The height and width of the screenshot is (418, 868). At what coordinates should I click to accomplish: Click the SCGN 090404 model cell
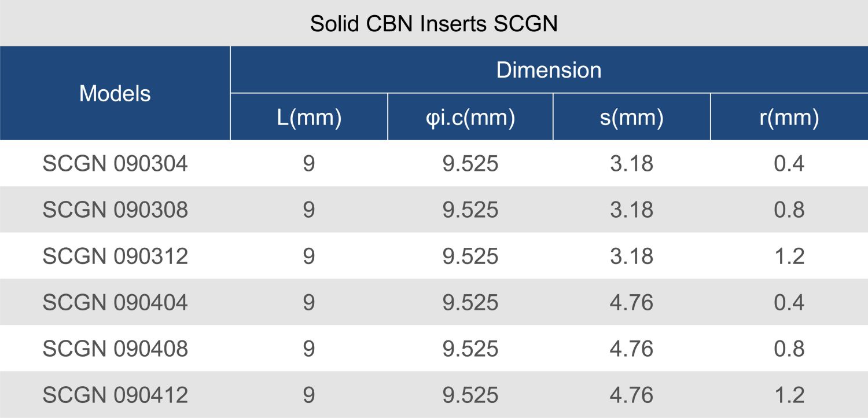(115, 302)
